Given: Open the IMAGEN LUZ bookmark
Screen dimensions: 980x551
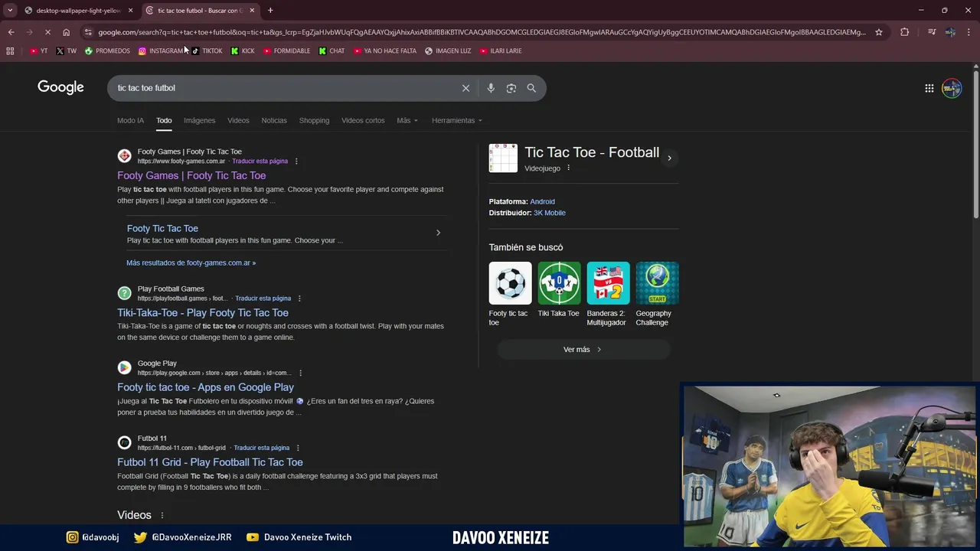Looking at the screenshot, I should [448, 51].
